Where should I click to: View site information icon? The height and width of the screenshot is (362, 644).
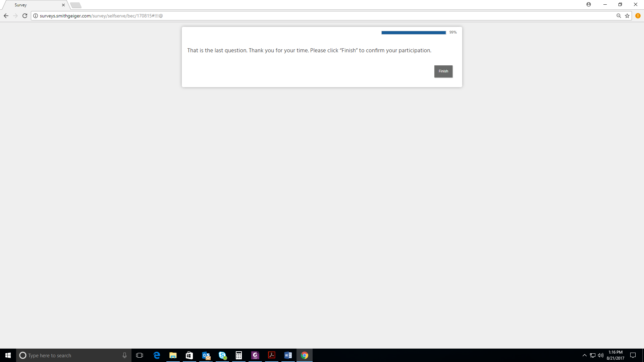[36, 16]
